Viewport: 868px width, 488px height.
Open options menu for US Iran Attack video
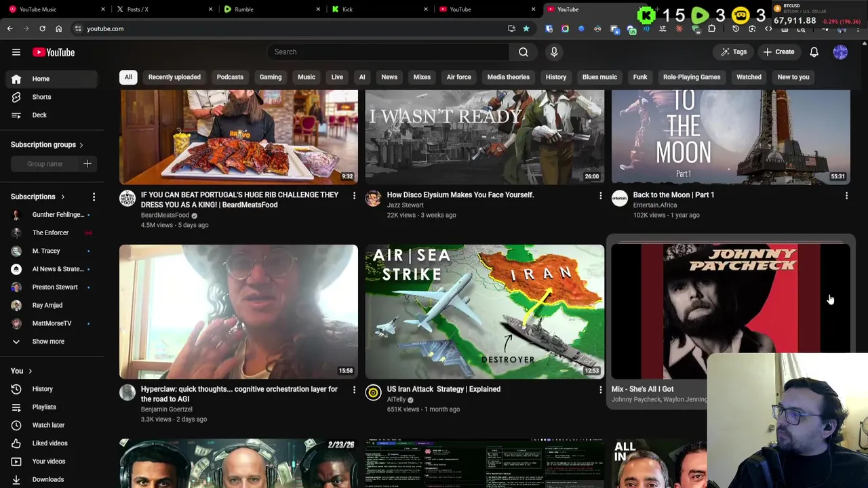pos(600,390)
